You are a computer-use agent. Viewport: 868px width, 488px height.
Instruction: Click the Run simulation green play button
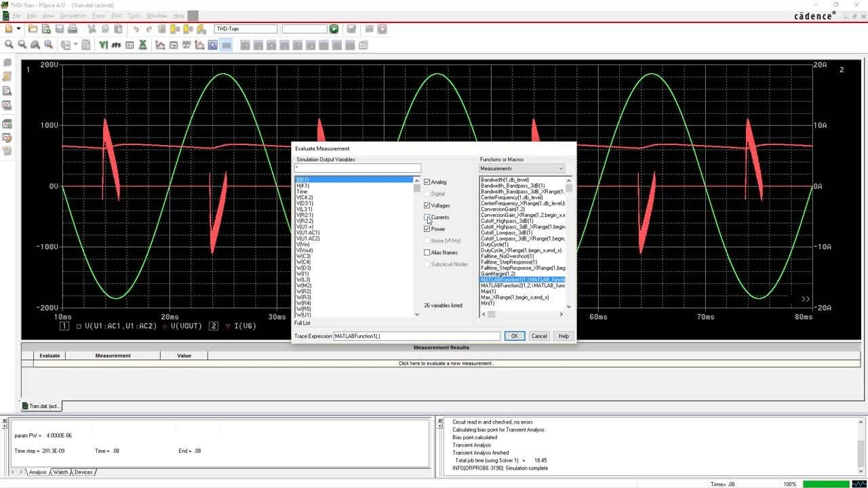tap(334, 29)
